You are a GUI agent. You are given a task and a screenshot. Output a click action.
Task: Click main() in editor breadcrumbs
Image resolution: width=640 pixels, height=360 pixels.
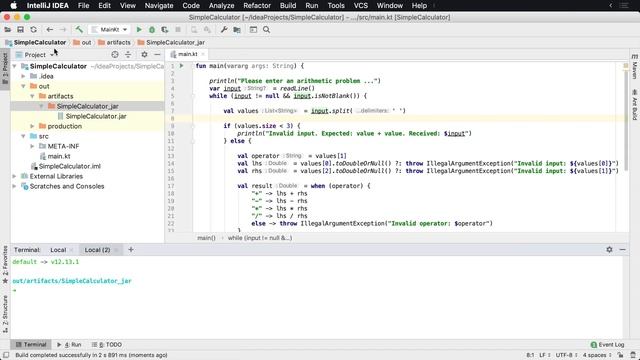click(206, 238)
